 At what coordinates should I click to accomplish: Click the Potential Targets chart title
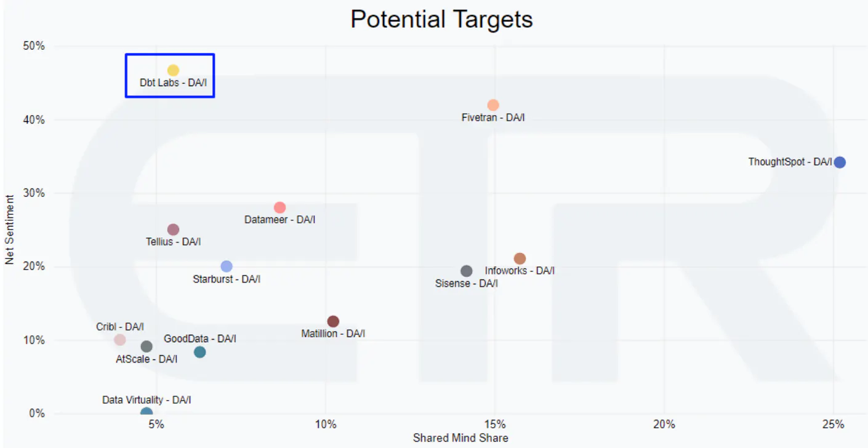point(441,20)
